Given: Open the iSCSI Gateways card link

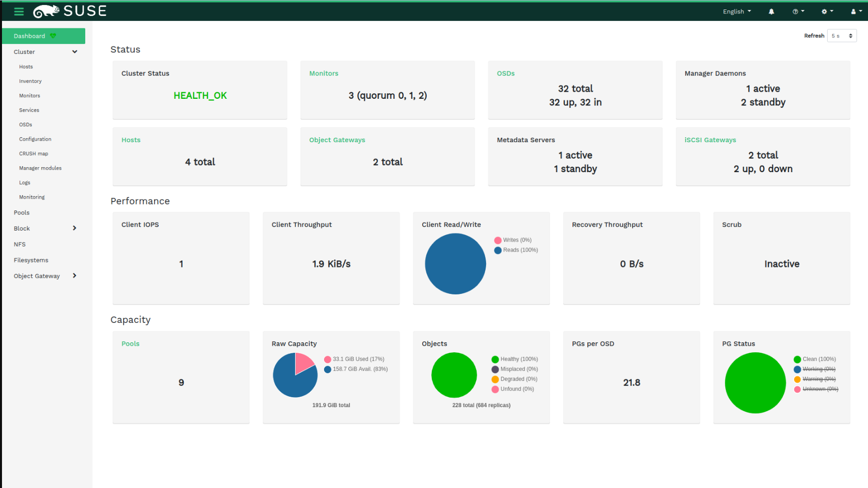Looking at the screenshot, I should (x=710, y=140).
